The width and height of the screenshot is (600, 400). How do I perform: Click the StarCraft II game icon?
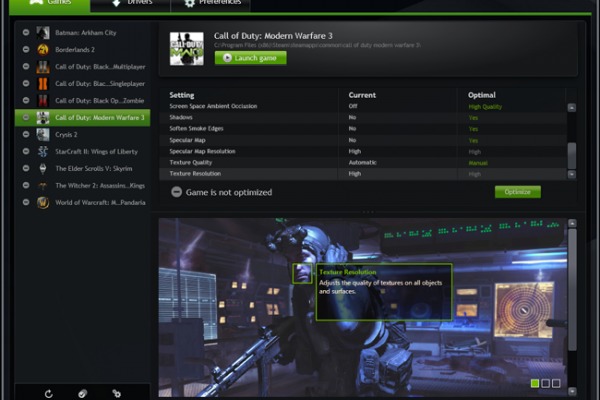point(43,151)
